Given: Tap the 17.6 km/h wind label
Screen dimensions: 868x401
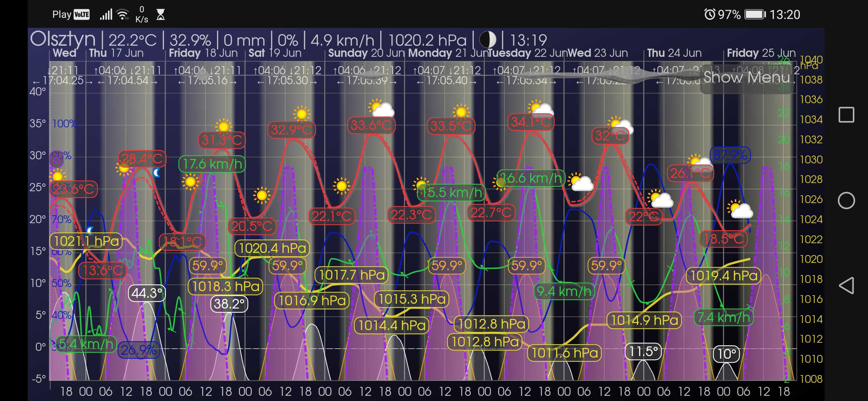Looking at the screenshot, I should (x=212, y=164).
